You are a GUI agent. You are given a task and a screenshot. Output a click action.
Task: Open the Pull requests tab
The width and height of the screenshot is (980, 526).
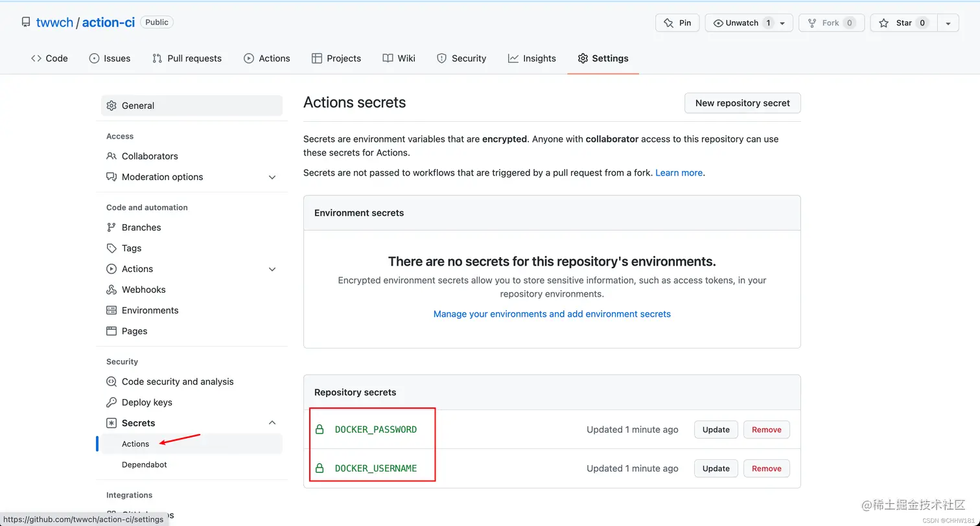(187, 58)
